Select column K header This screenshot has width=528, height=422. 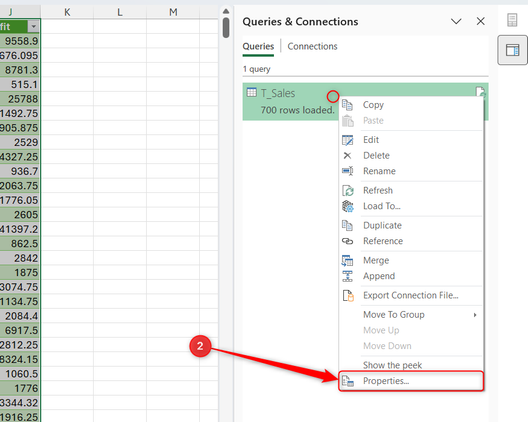(x=67, y=12)
